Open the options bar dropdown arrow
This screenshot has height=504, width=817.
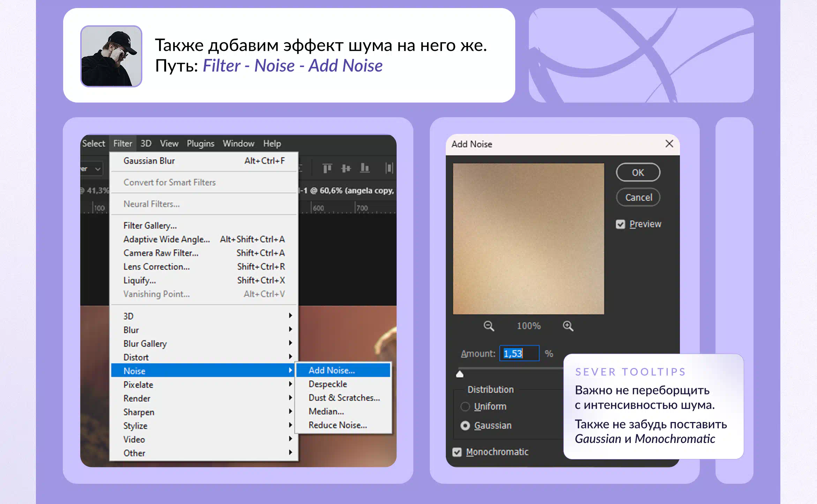(98, 169)
